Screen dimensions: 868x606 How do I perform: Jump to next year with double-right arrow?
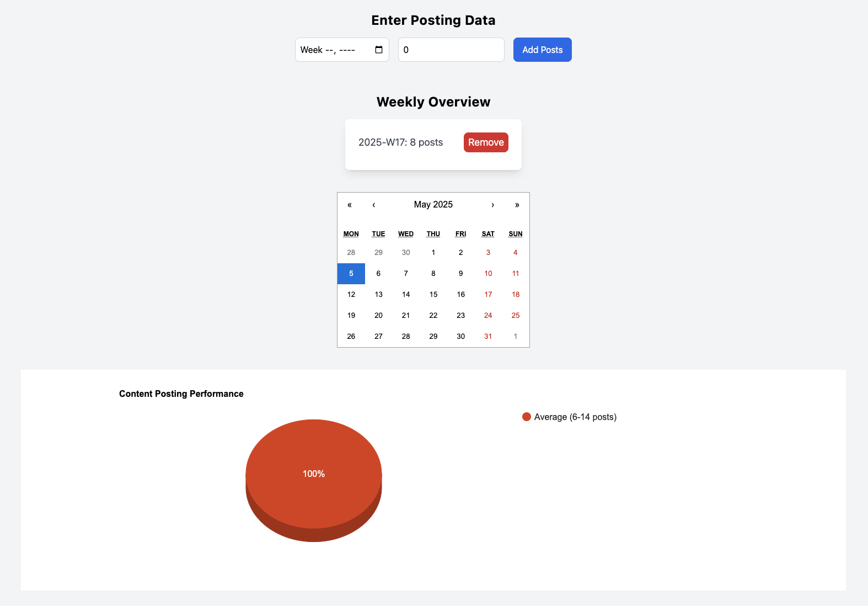pos(517,205)
